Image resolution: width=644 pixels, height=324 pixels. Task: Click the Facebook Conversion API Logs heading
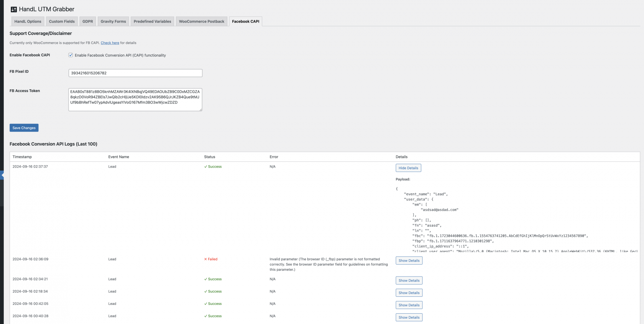tap(53, 144)
